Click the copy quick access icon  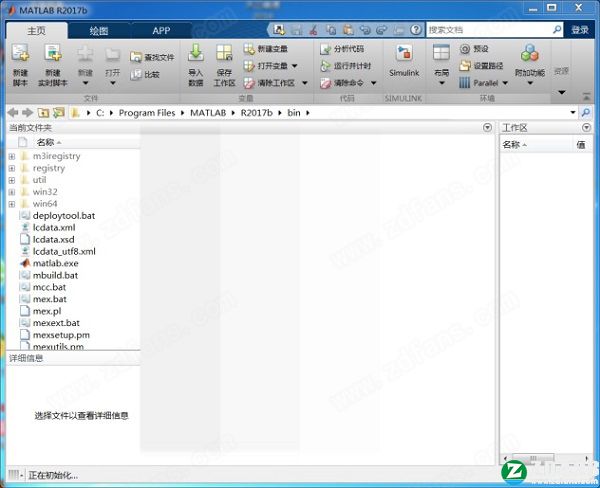[x=331, y=30]
